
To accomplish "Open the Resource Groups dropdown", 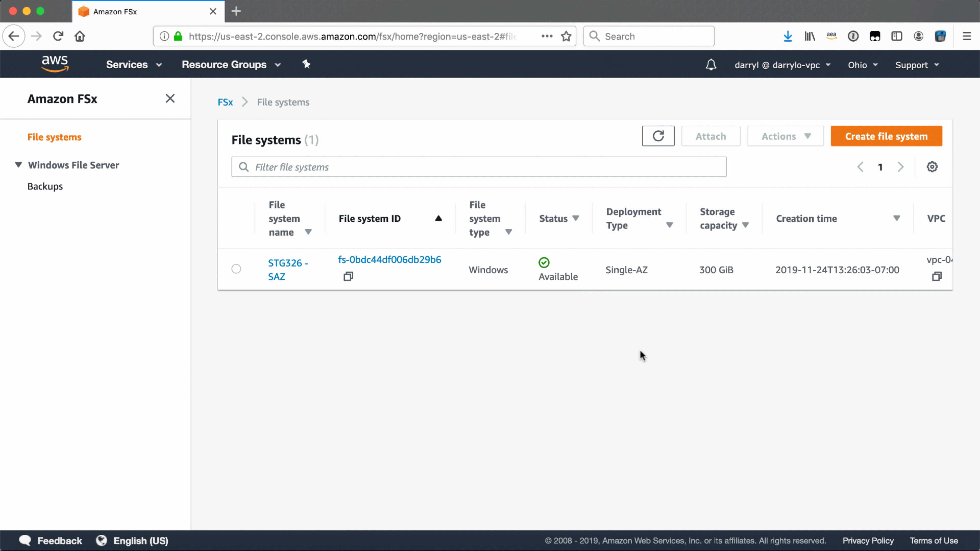I will 231,65.
